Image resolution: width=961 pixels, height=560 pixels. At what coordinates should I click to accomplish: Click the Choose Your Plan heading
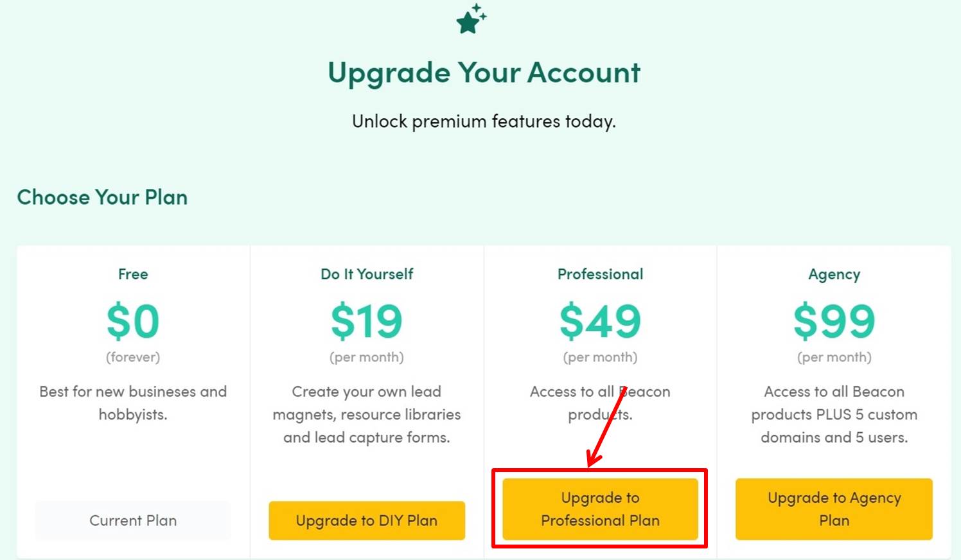(102, 197)
